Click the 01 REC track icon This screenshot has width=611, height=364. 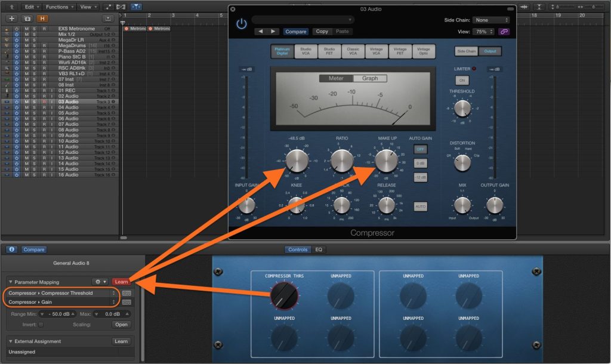(7, 91)
